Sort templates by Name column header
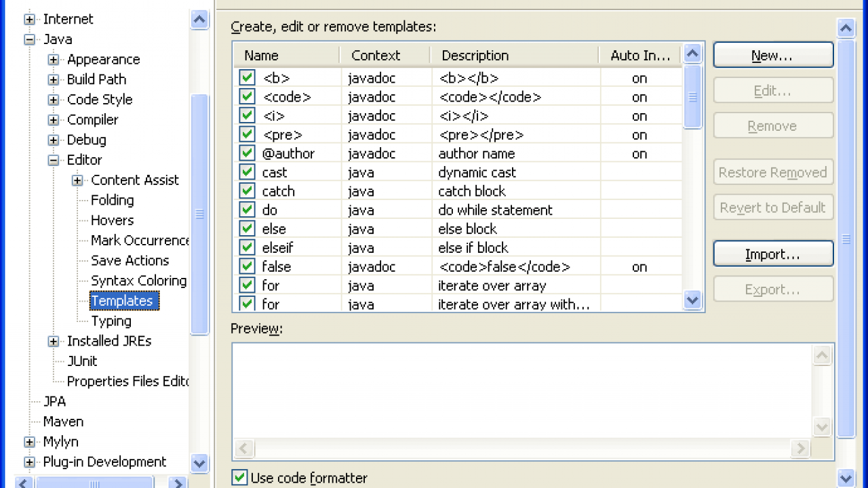 [x=286, y=55]
